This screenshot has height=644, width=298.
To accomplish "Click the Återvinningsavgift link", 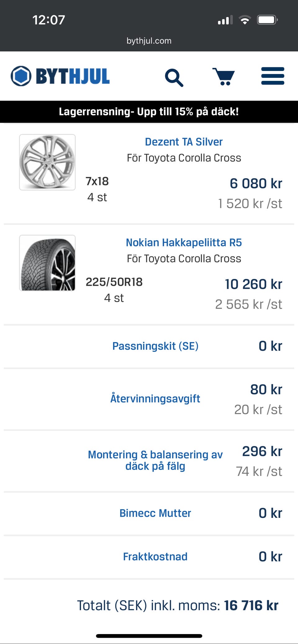I will tap(155, 399).
